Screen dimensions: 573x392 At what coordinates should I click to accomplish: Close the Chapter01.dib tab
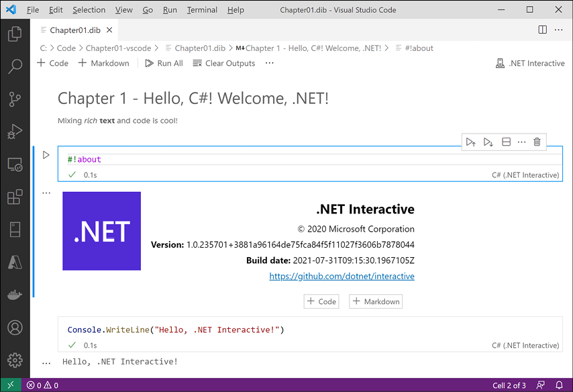point(110,30)
